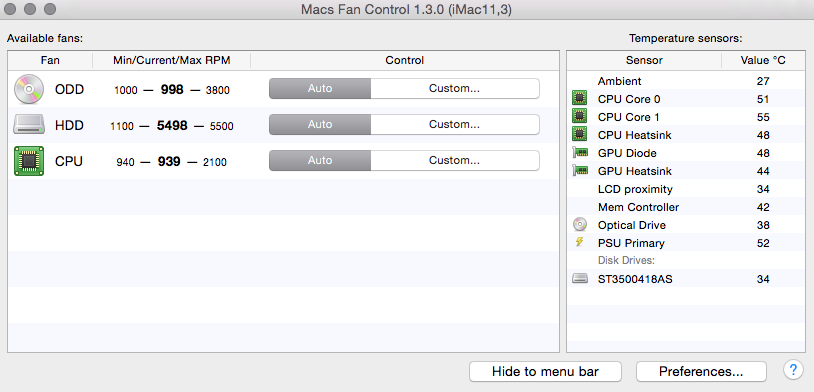Select the GPU Diode sensor label
The width and height of the screenshot is (814, 392).
(x=627, y=153)
